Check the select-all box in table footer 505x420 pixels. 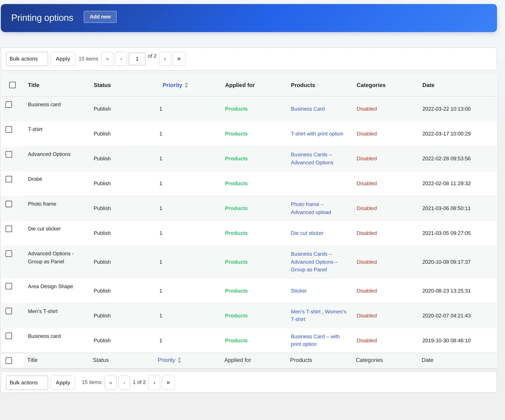click(x=9, y=360)
